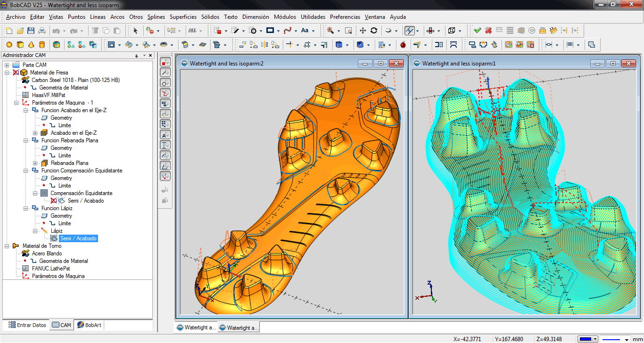Toggle red X on Compensación Semi / Acabado
The image size is (644, 343).
[54, 201]
